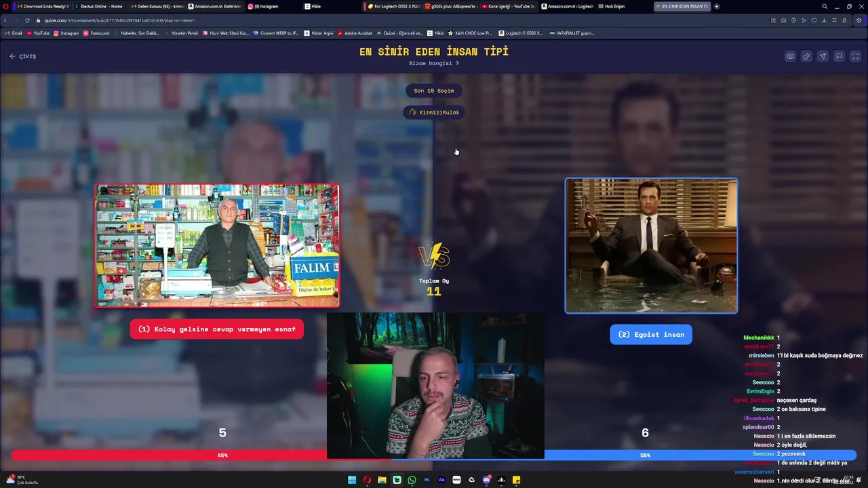The width and height of the screenshot is (868, 488).
Task: Click the heart bookmark icon in address bar
Action: [x=814, y=20]
